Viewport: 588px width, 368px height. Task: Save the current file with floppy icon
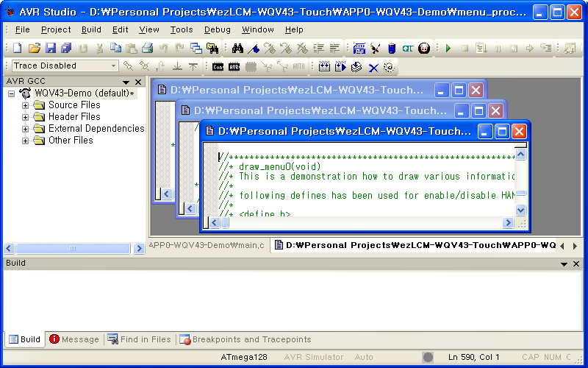(50, 48)
